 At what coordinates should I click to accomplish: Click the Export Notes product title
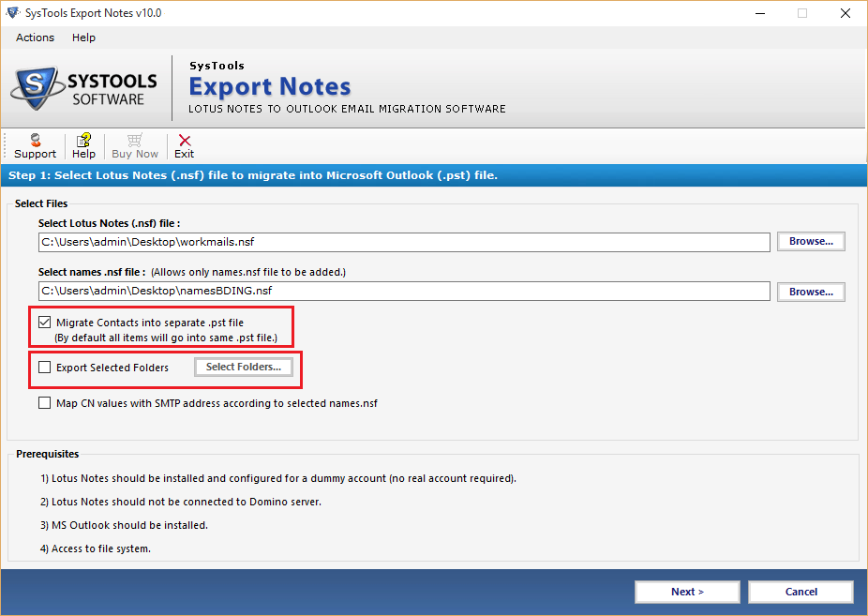pos(270,87)
